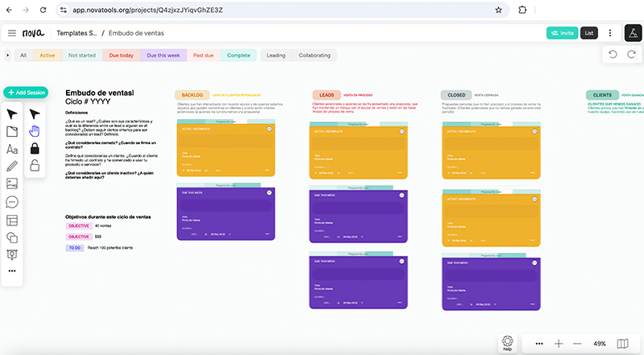Pick the shapes tool
The image size is (644, 355).
(12, 237)
